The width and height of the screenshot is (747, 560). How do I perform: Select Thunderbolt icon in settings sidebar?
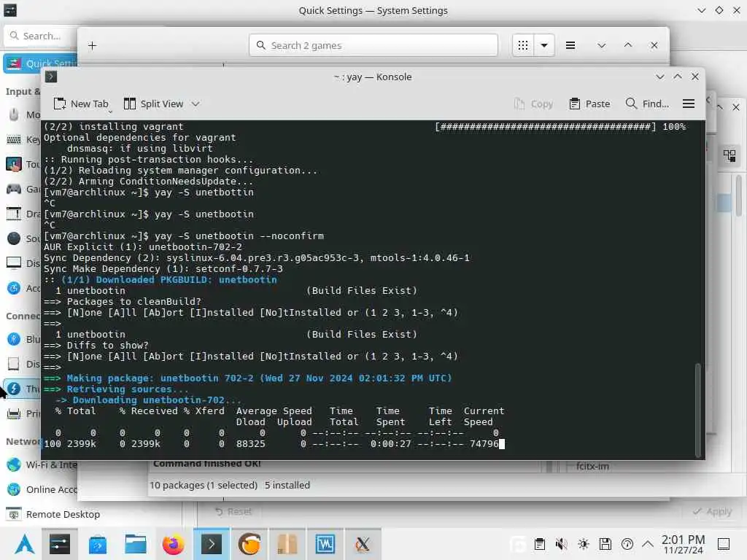(14, 389)
